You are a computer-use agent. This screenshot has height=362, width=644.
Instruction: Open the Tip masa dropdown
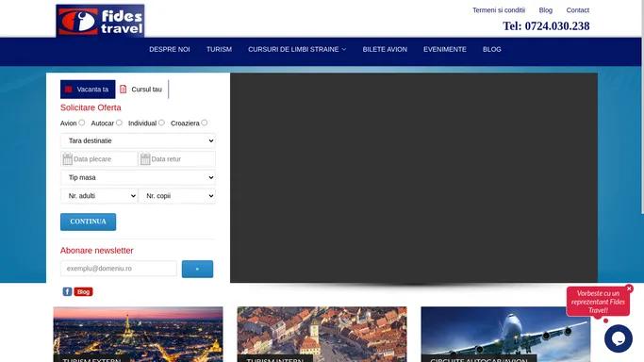click(138, 177)
